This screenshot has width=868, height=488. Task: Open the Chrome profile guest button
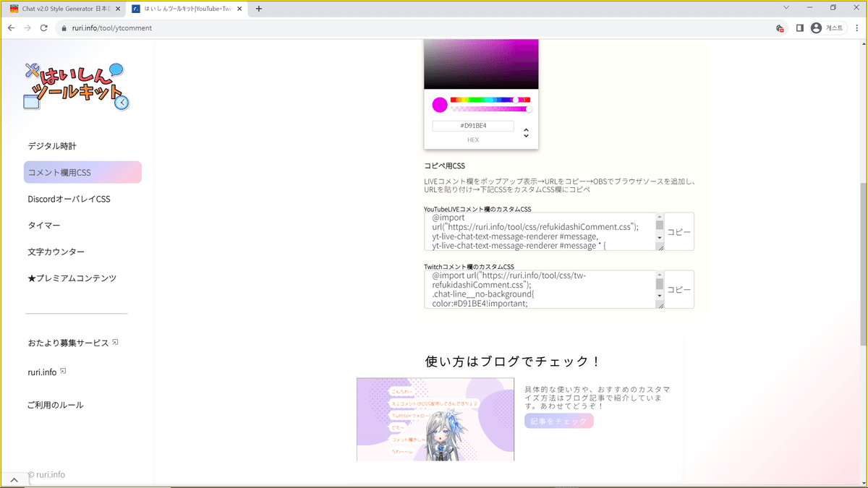pos(828,28)
